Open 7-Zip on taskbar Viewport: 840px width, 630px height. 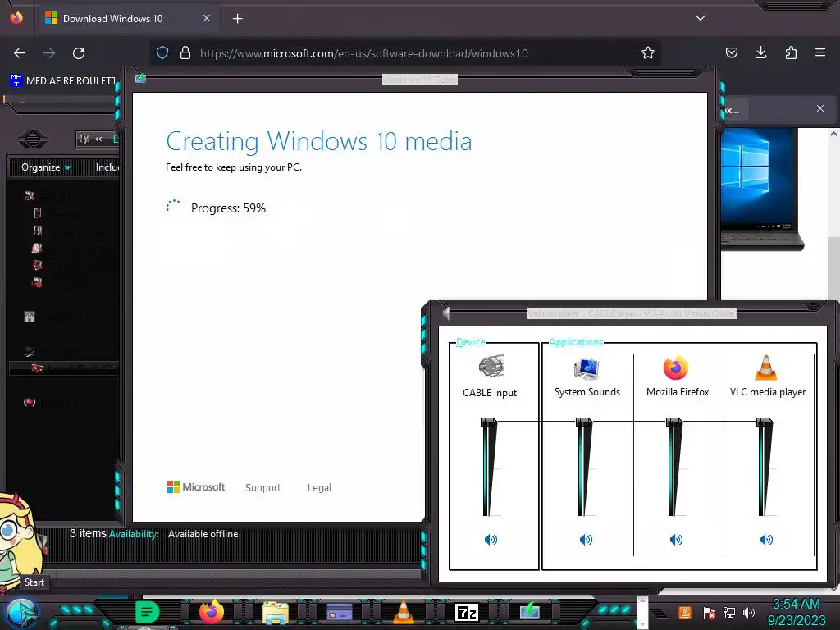click(x=467, y=612)
